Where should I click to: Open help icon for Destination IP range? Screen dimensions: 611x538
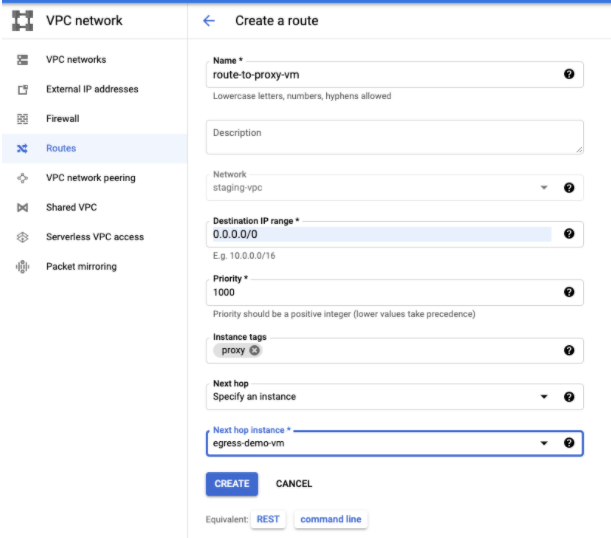pyautogui.click(x=569, y=234)
